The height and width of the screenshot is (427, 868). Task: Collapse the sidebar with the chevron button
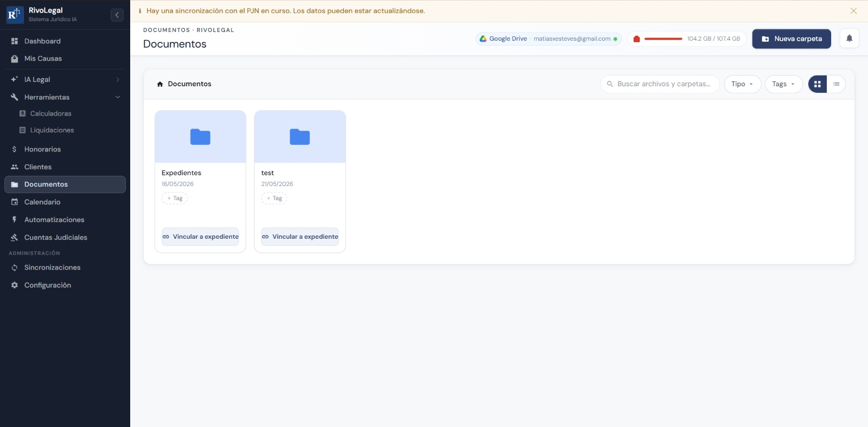pos(117,15)
